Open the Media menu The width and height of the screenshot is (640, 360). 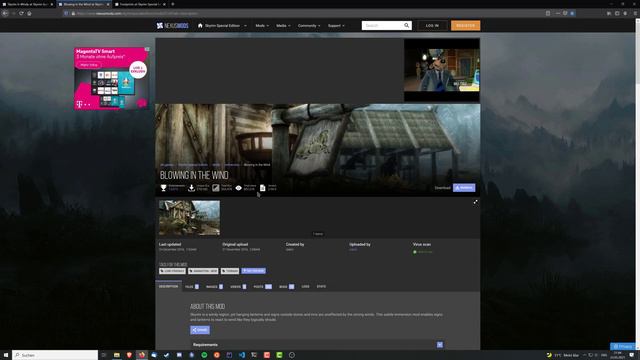[x=283, y=26]
